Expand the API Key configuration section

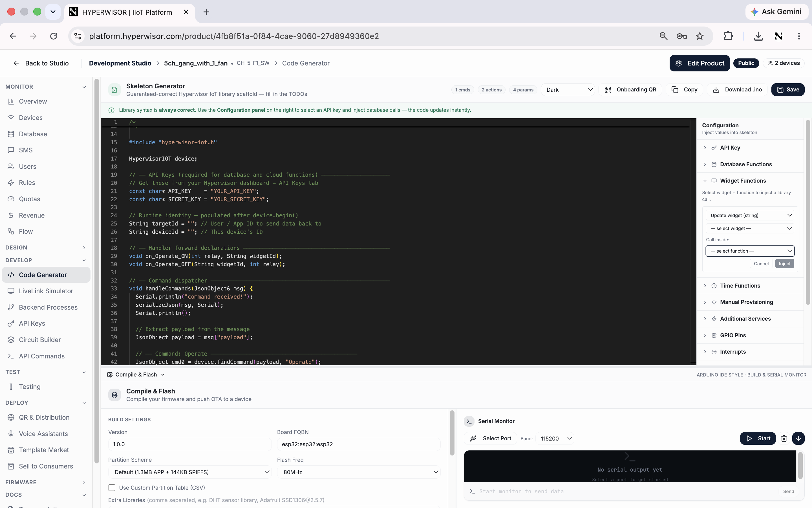[x=750, y=148]
